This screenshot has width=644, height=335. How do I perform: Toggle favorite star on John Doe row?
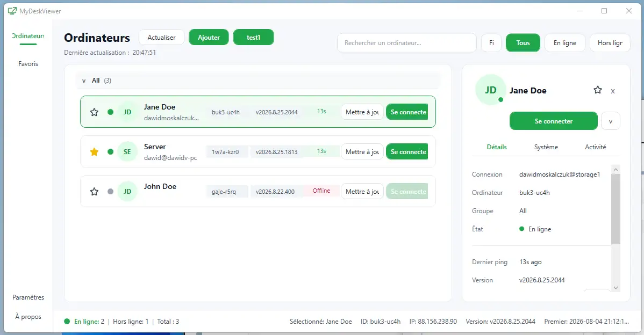click(94, 192)
